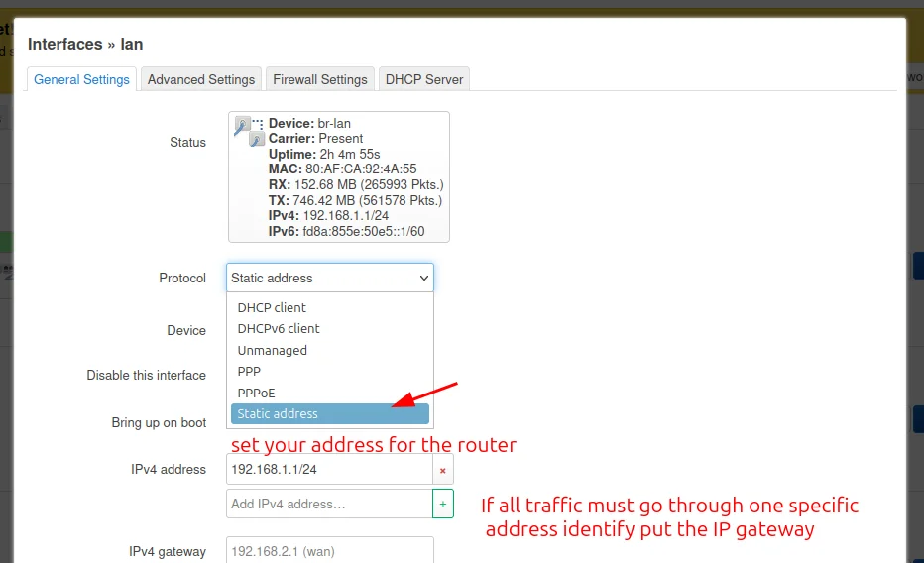
Task: Click the IPv4 192.168.1.1/24 status line
Action: tap(328, 215)
